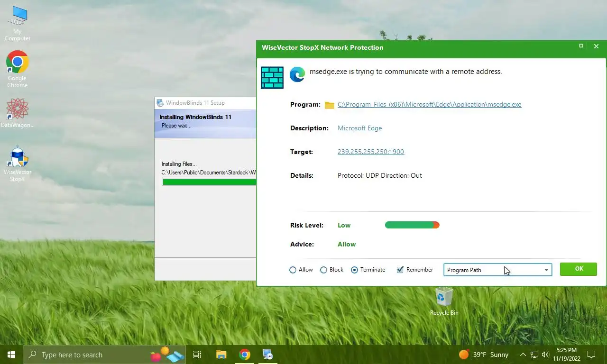This screenshot has height=364, width=607.
Task: Open the notification center icon
Action: [x=591, y=355]
